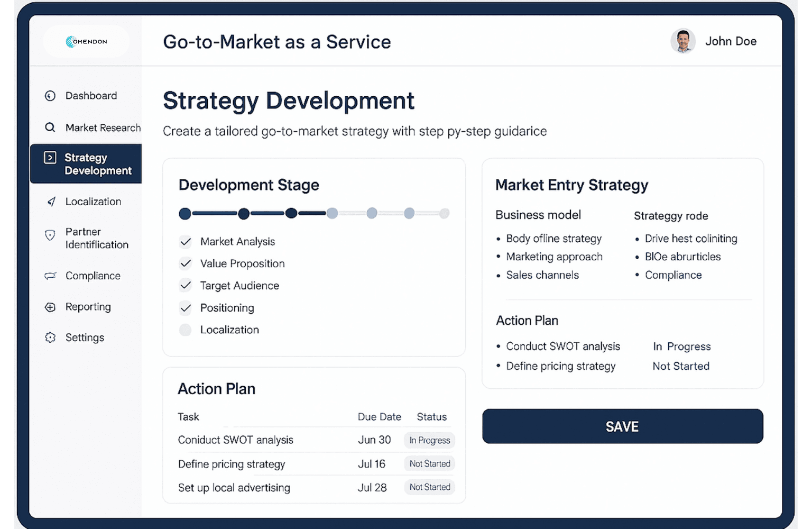Uncheck the Positioning stage item

pyautogui.click(x=186, y=308)
